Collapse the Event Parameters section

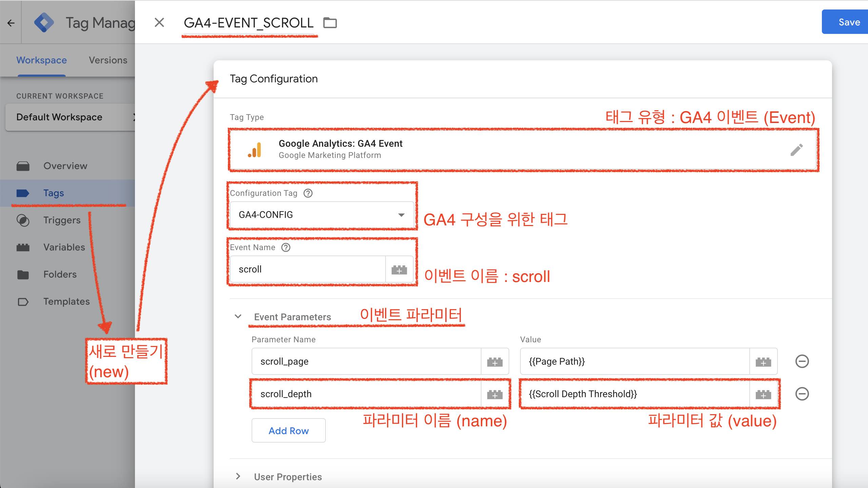click(x=238, y=316)
